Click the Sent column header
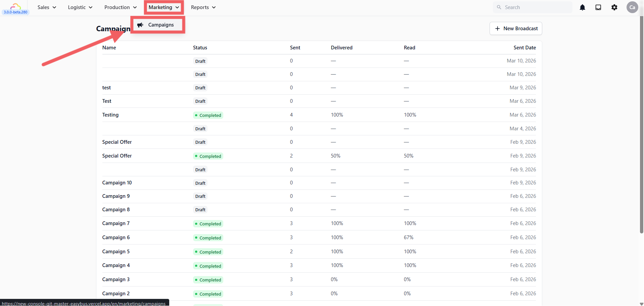The image size is (644, 306). coord(295,48)
